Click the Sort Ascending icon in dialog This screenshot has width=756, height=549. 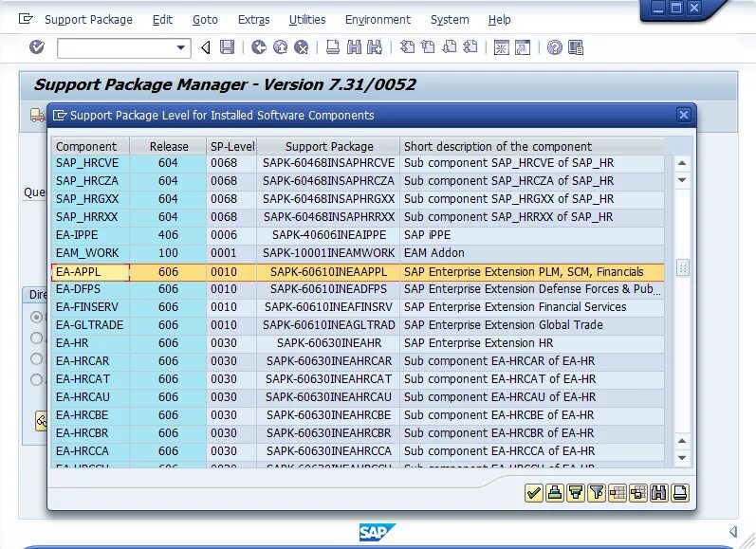[555, 493]
